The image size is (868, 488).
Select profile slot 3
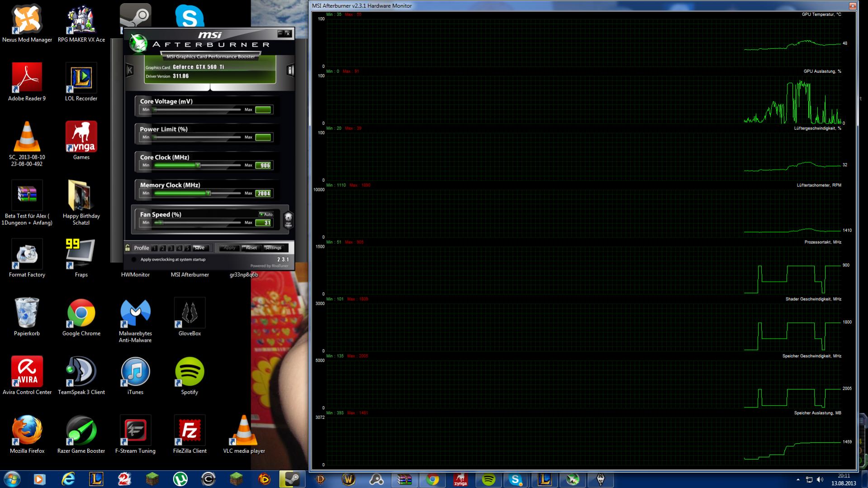171,248
